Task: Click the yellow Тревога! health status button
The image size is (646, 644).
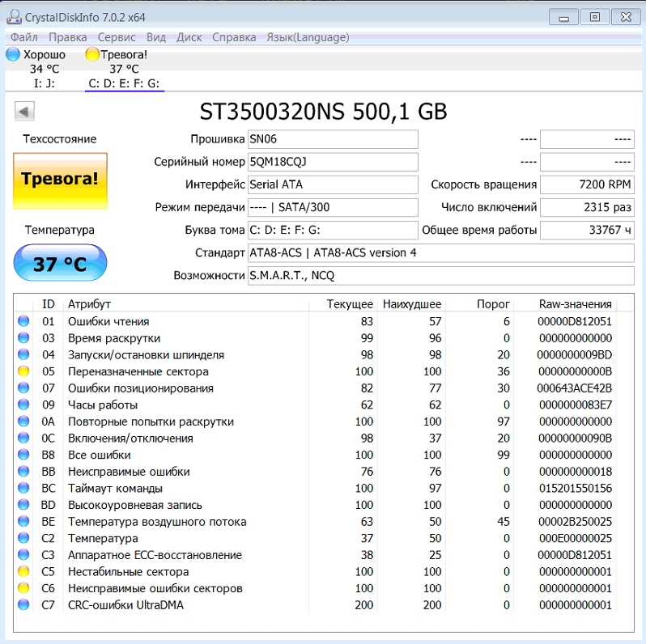Action: pos(60,179)
